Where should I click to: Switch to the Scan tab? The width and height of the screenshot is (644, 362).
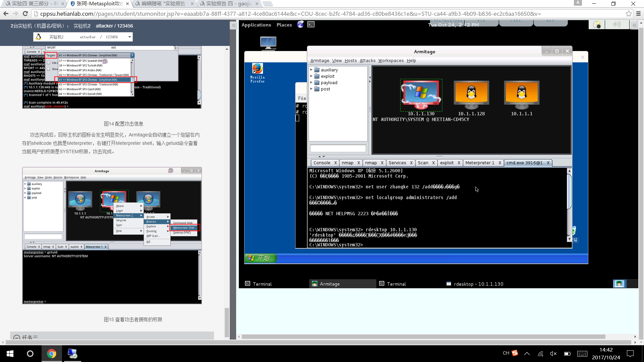(x=423, y=163)
